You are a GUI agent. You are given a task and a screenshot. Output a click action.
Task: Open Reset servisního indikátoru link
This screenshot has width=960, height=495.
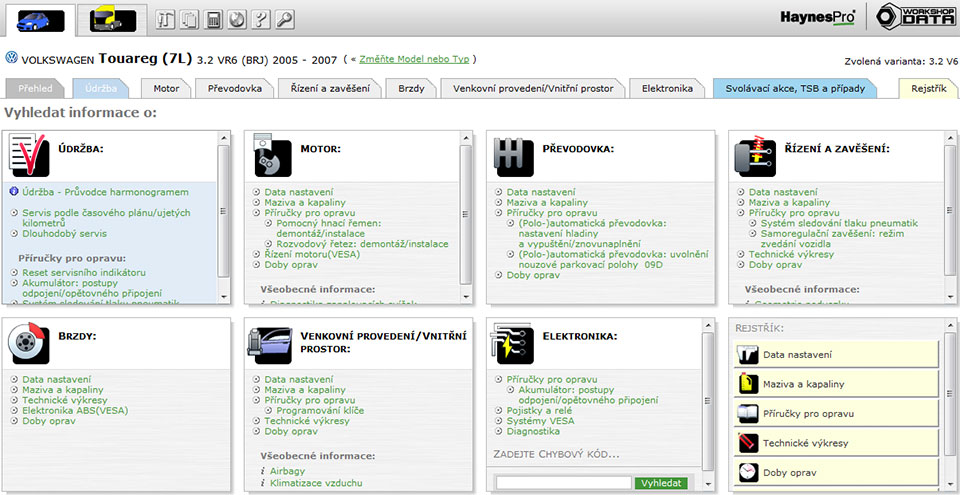click(x=84, y=272)
